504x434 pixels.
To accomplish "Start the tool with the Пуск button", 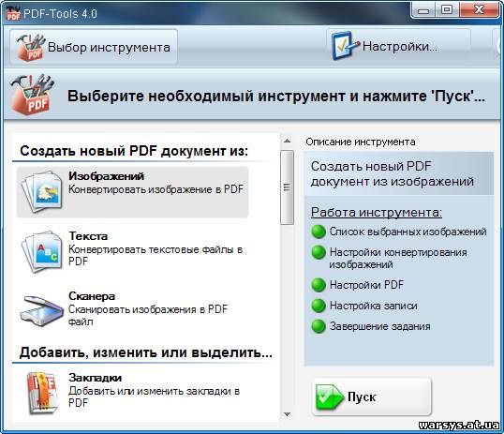I will pyautogui.click(x=372, y=397).
